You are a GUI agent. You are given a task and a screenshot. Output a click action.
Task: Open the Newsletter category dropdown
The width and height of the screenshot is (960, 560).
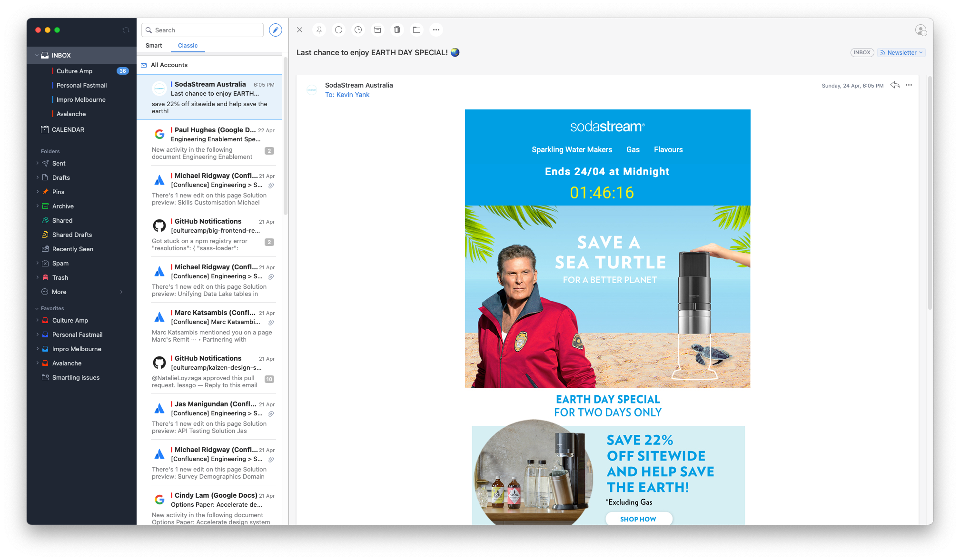coord(901,52)
